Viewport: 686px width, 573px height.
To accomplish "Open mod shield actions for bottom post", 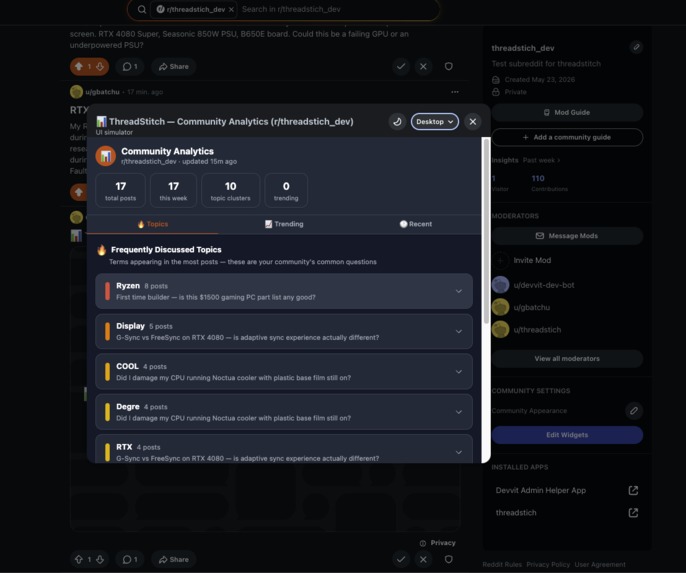I will [x=448, y=559].
